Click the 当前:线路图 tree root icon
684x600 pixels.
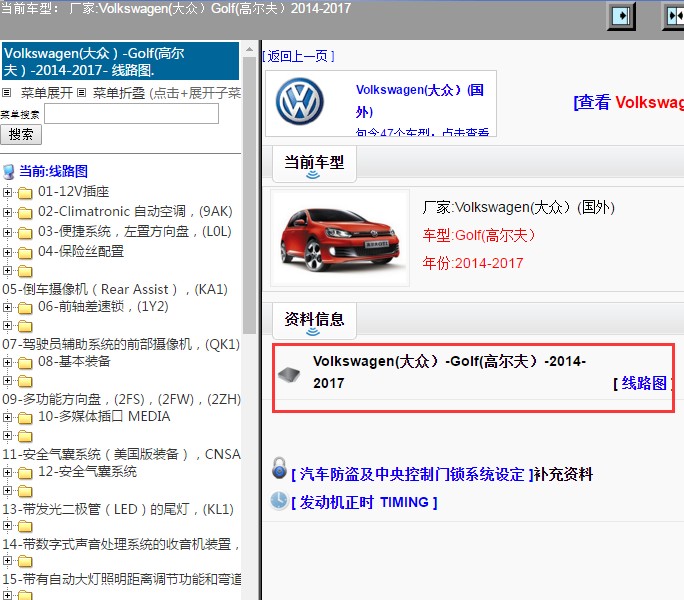pyautogui.click(x=9, y=172)
